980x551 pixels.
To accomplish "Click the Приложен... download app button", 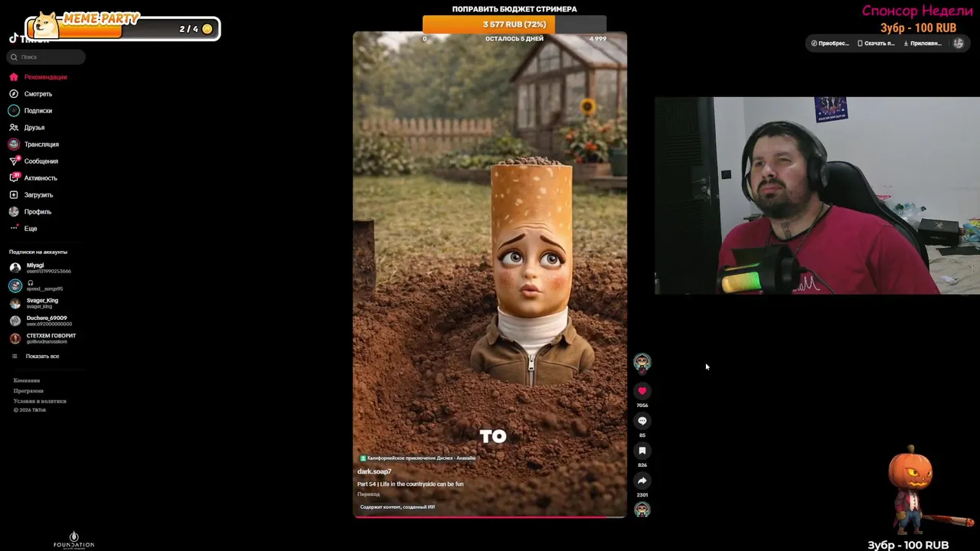I will [923, 44].
